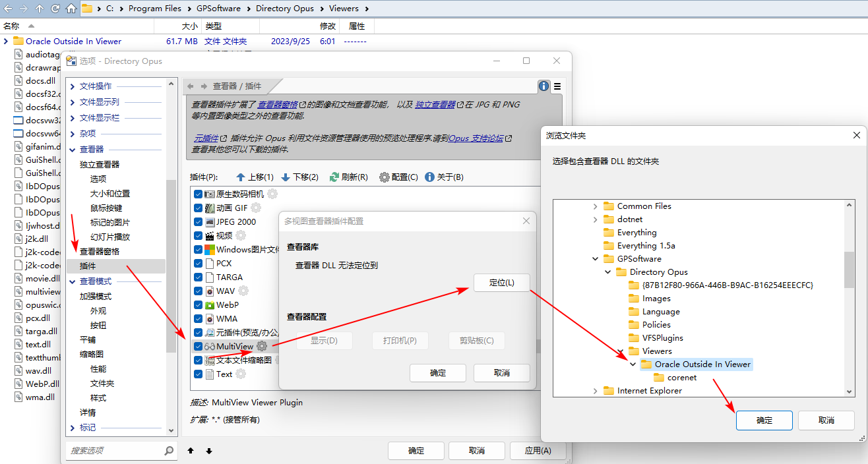
Task: Select 插件 in options tree
Action: [x=88, y=266]
